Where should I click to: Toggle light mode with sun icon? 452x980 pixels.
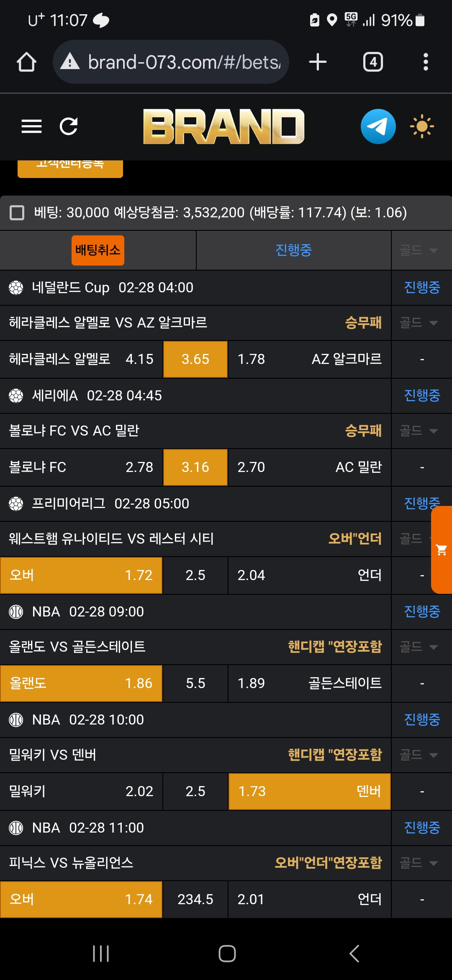(x=421, y=126)
